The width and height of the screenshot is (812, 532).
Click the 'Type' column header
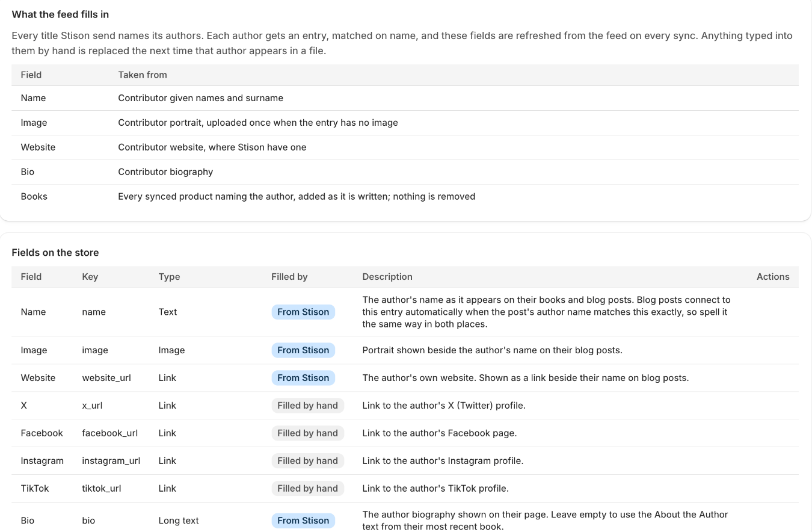(169, 277)
